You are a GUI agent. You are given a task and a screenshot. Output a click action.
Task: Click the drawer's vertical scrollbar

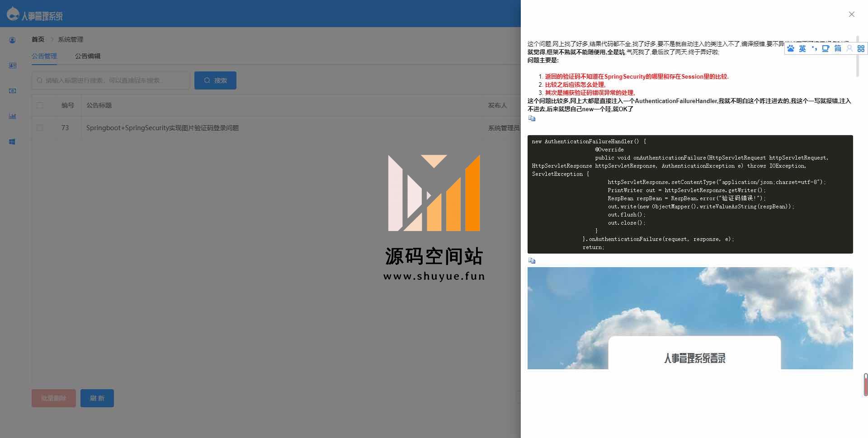pos(857,57)
